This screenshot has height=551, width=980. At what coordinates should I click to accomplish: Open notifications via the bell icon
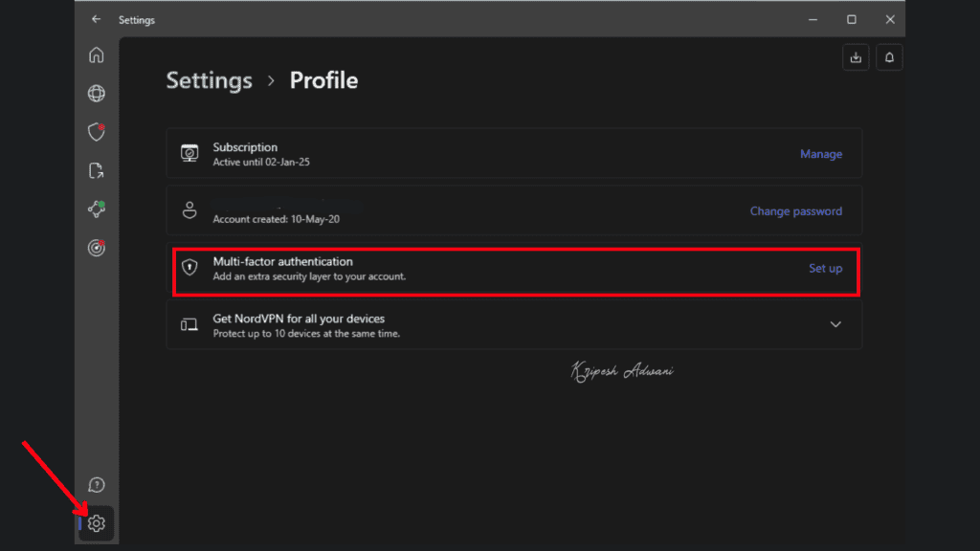tap(889, 56)
